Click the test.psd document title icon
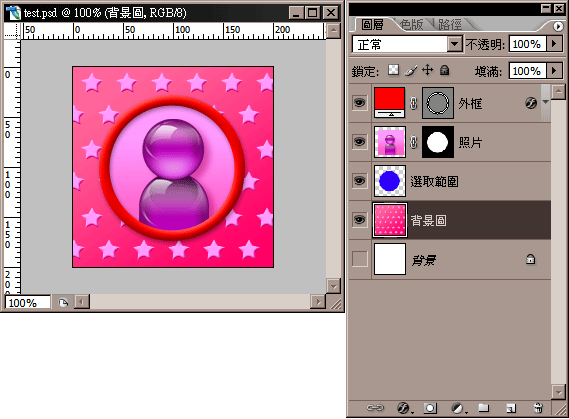The image size is (569, 419). point(13,13)
